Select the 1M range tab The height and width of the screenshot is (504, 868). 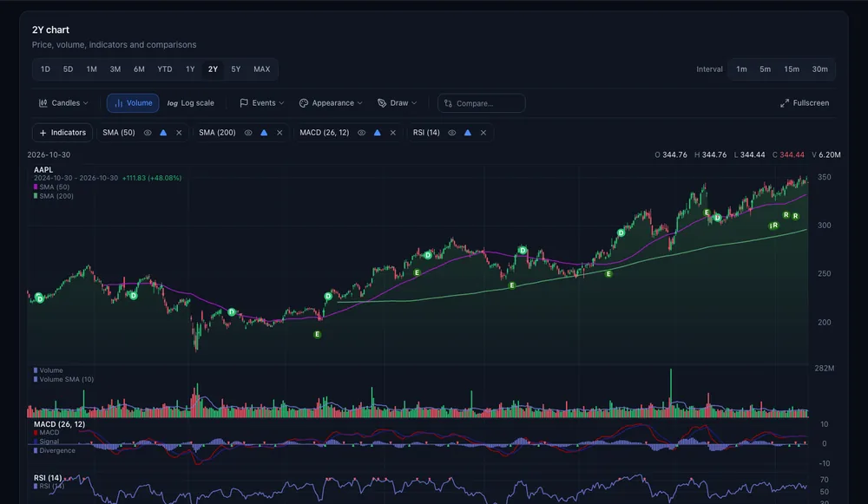(91, 69)
